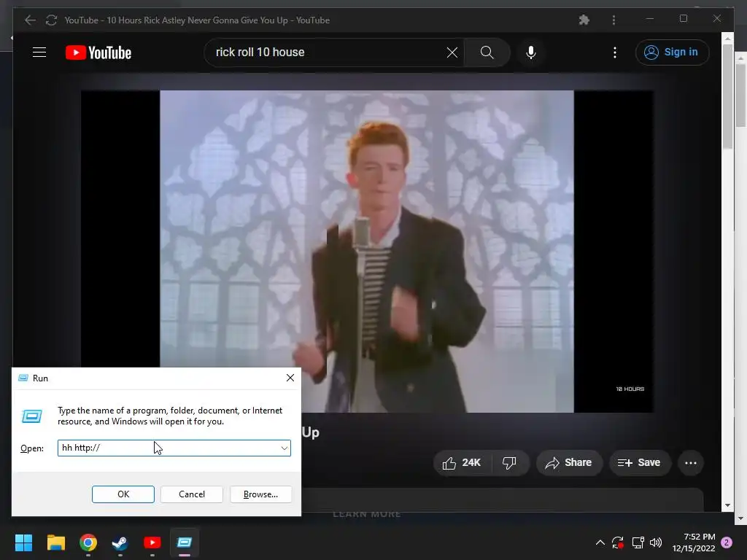The image size is (747, 560).
Task: Open the clock and calendar flyout
Action: (694, 542)
